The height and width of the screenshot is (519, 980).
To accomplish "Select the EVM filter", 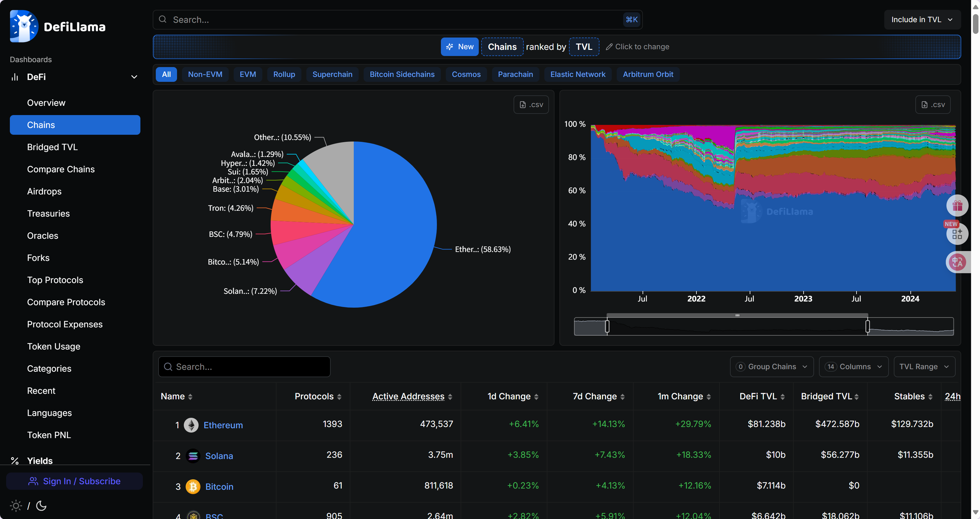I will (248, 74).
